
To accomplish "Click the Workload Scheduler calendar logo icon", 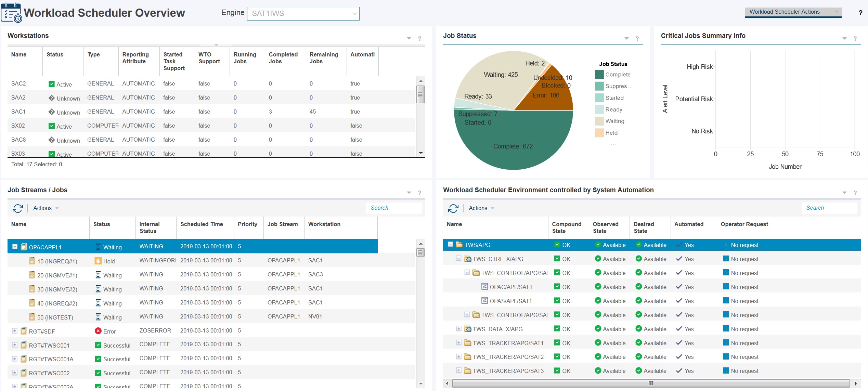I will point(11,13).
